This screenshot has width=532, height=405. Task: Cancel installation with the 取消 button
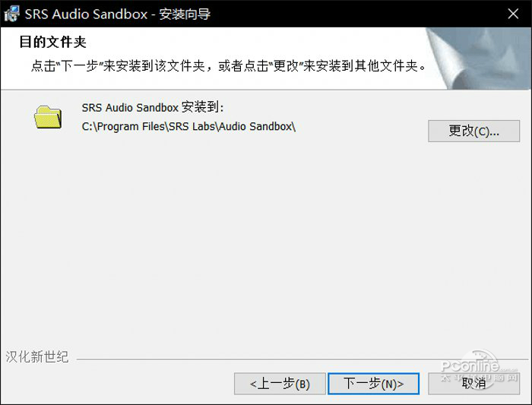click(473, 384)
